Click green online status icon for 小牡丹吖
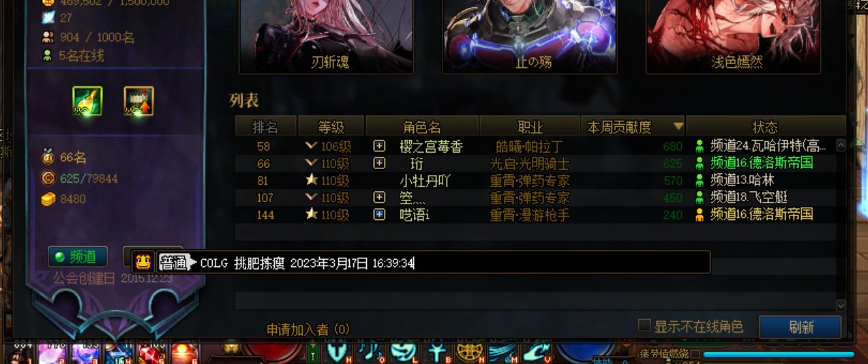Screen dimensions: 868x364 point(700,181)
